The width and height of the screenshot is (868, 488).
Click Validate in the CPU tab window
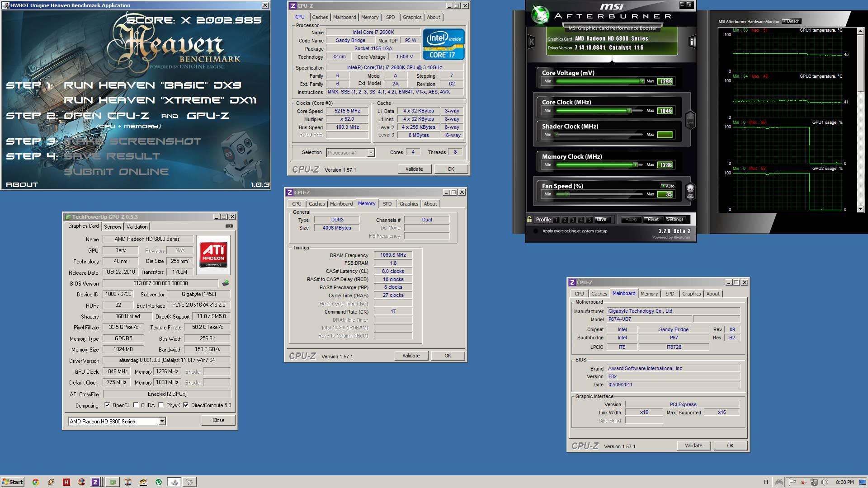coord(414,169)
